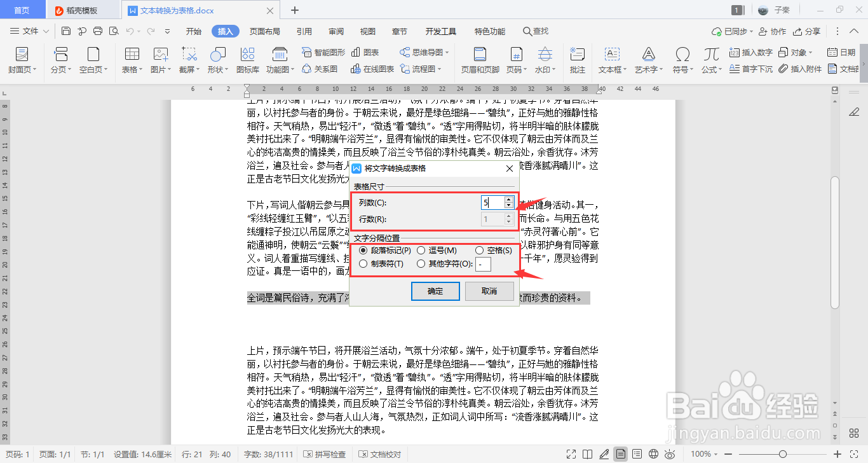Viewport: 868px width, 463px height.
Task: Open the zoom level 100% dropdown
Action: pyautogui.click(x=705, y=454)
